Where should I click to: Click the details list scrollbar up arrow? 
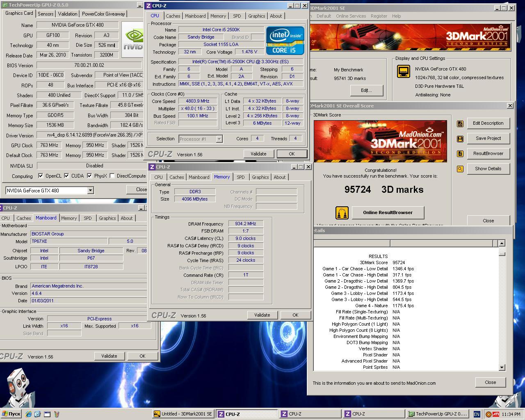(x=502, y=243)
